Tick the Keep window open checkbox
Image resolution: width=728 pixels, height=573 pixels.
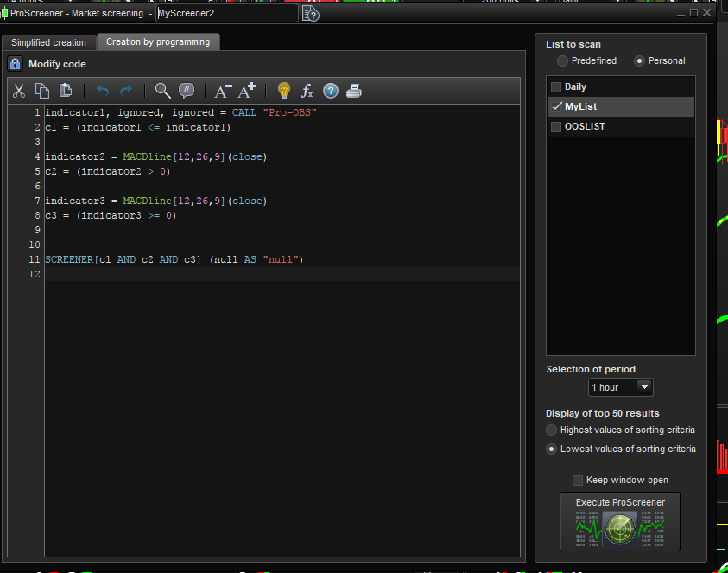point(578,481)
